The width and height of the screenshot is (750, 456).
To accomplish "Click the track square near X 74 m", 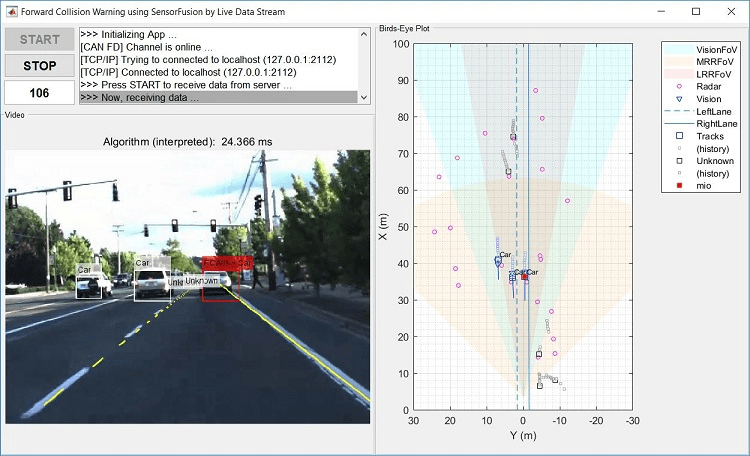I will pos(513,137).
